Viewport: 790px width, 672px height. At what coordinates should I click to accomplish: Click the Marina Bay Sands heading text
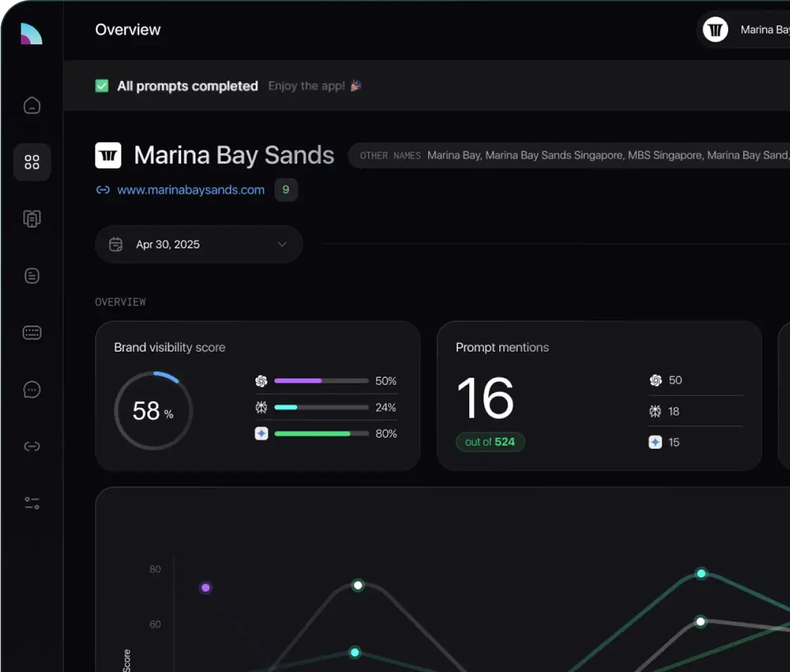click(234, 155)
